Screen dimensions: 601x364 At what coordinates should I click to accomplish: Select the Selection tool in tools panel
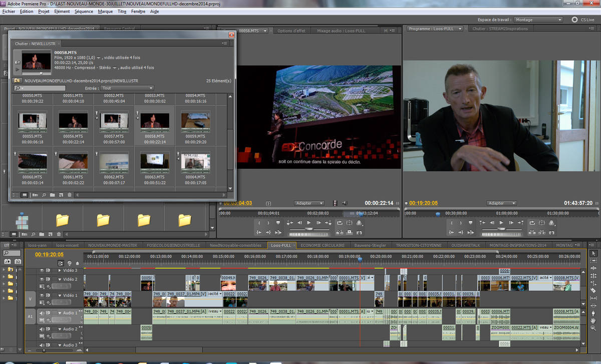593,254
